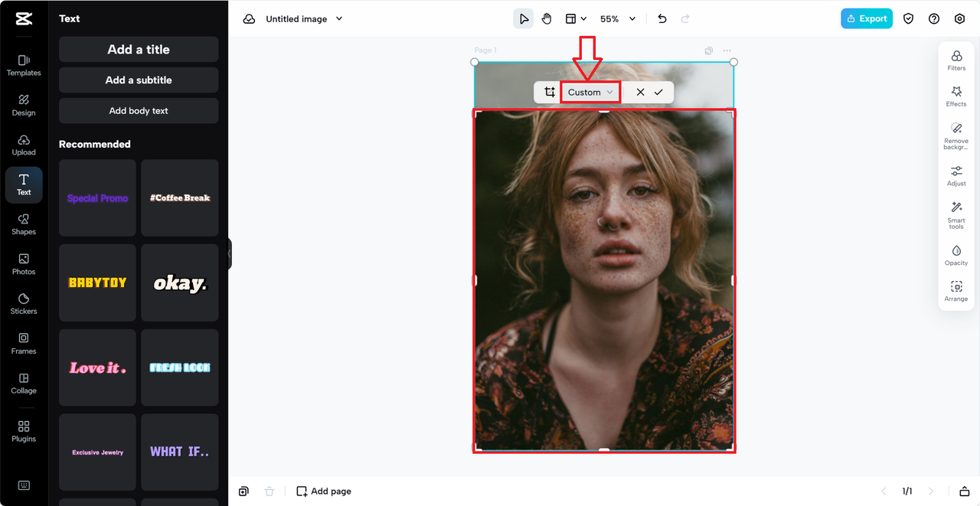
Task: Click the Add page button
Action: (324, 491)
